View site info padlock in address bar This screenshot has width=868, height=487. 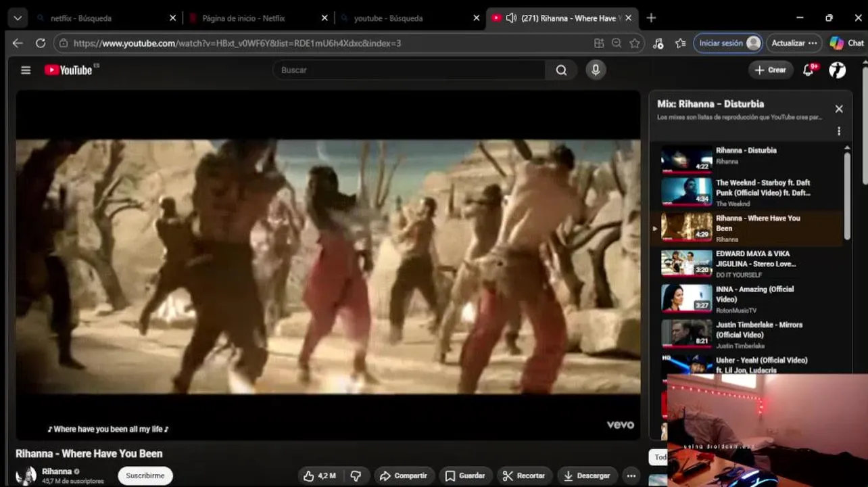click(x=64, y=43)
